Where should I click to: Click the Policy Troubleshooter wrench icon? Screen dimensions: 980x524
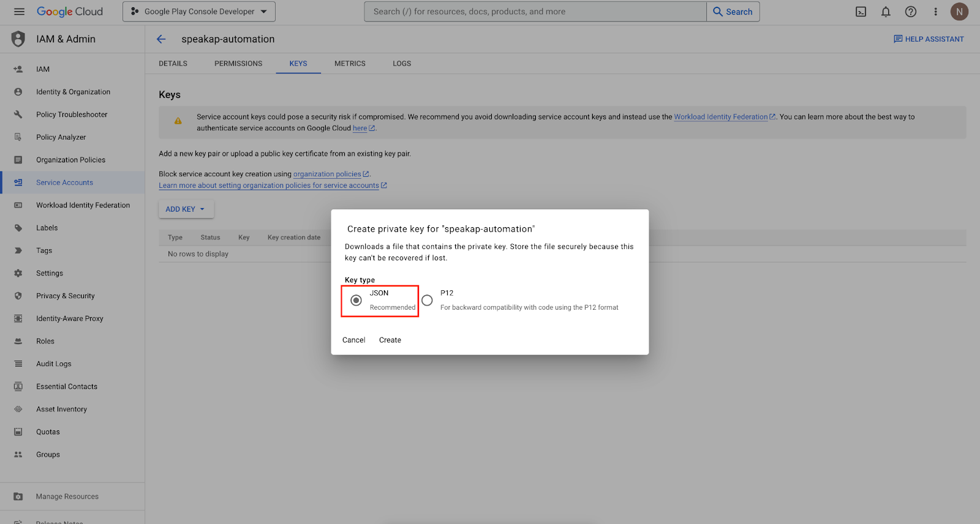(18, 114)
